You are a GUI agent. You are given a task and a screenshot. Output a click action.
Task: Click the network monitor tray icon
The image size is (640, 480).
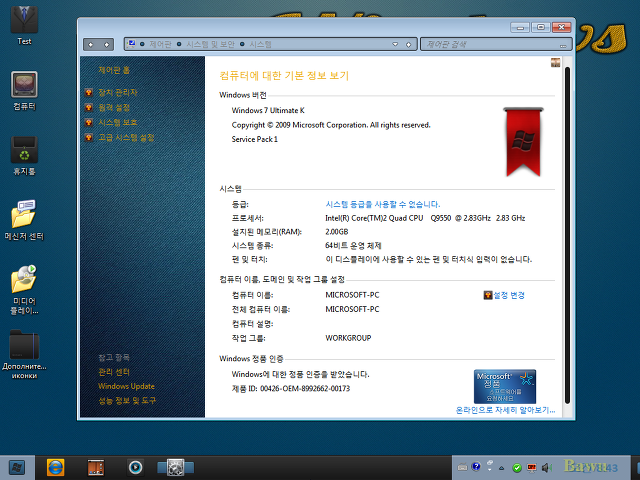pos(531,467)
